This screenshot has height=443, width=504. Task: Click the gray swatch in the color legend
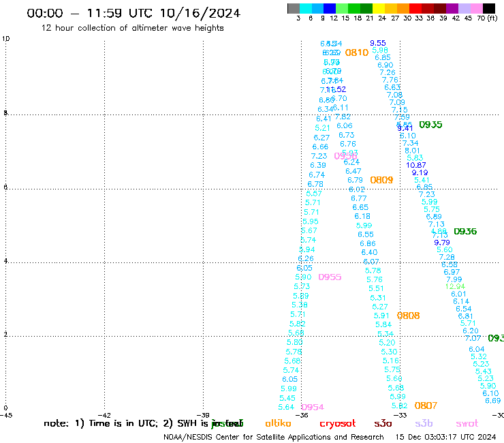[294, 8]
